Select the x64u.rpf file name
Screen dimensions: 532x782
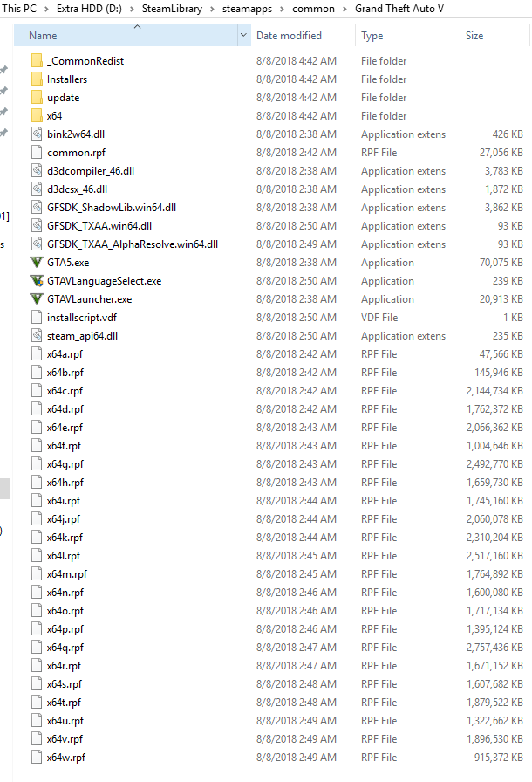65,721
